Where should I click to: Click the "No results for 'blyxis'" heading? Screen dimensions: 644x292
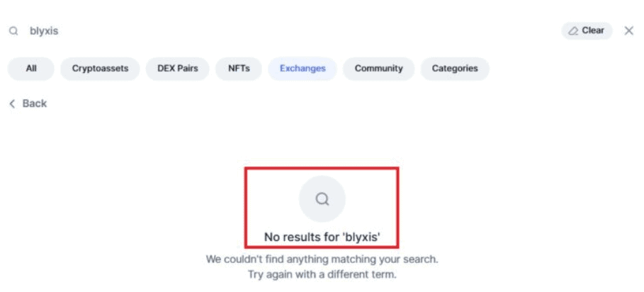(x=322, y=237)
